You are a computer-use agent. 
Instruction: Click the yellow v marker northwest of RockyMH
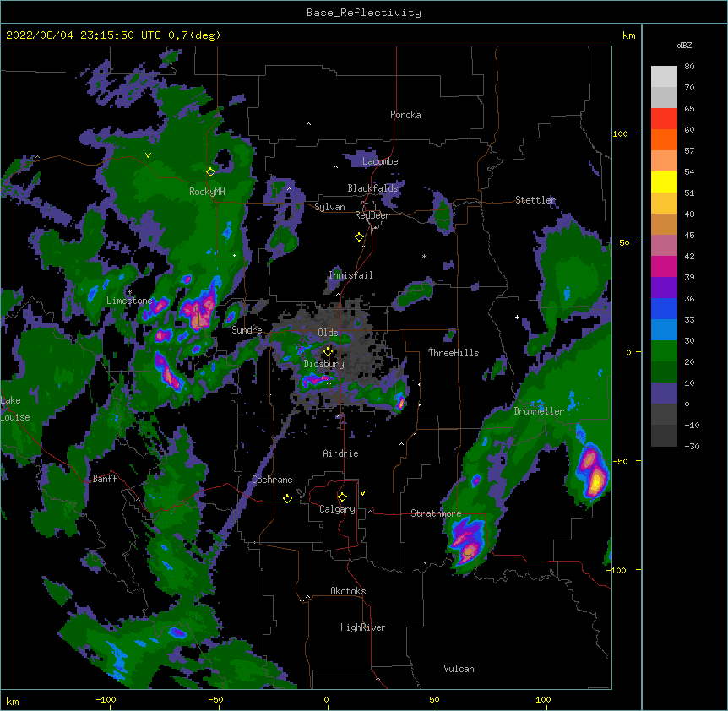[148, 155]
